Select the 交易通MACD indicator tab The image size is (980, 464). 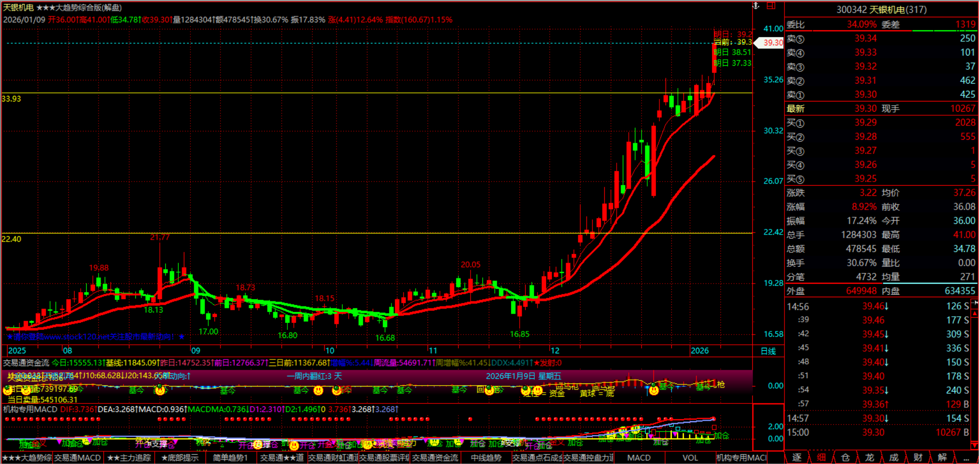point(78,458)
